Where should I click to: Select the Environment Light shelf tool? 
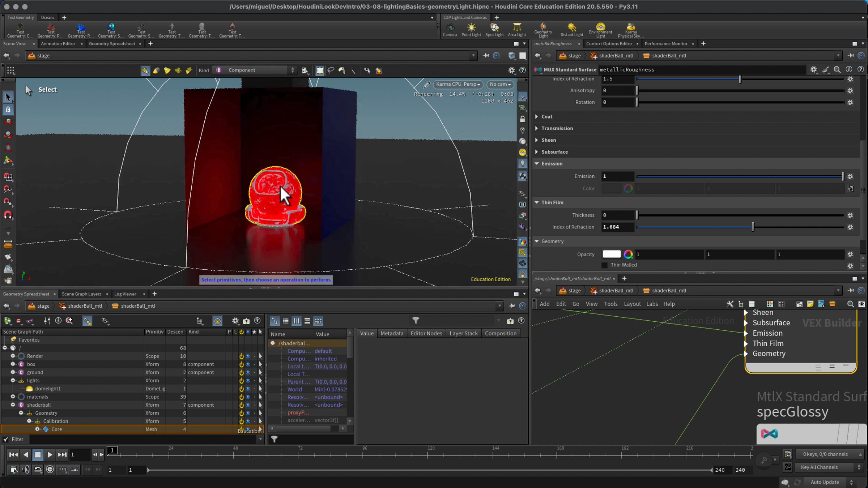pyautogui.click(x=600, y=30)
